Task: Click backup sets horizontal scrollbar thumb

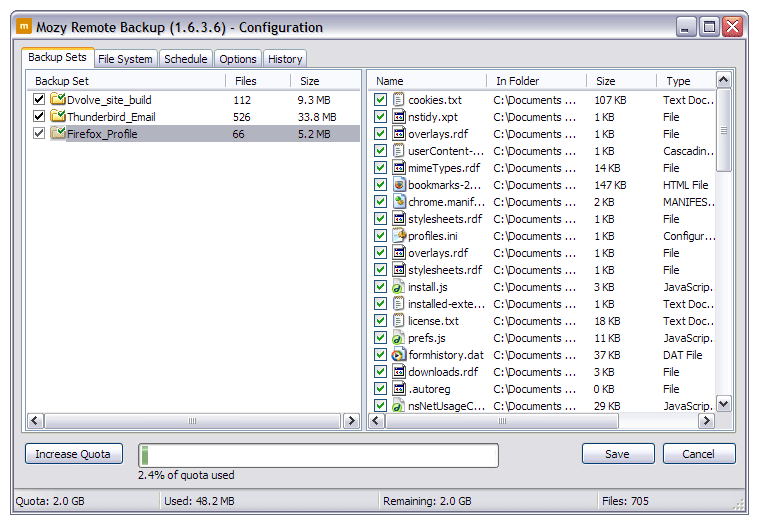Action: tap(193, 420)
